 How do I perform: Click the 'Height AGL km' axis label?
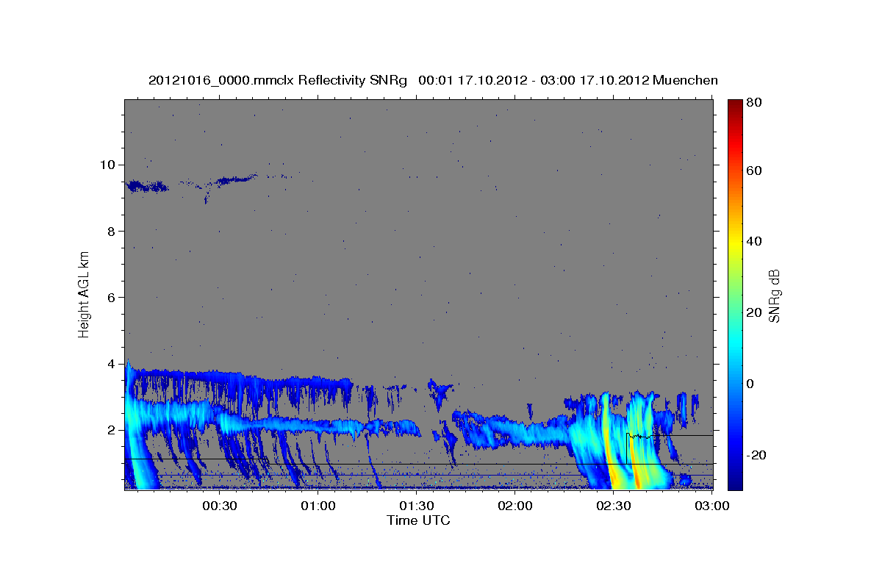[84, 294]
